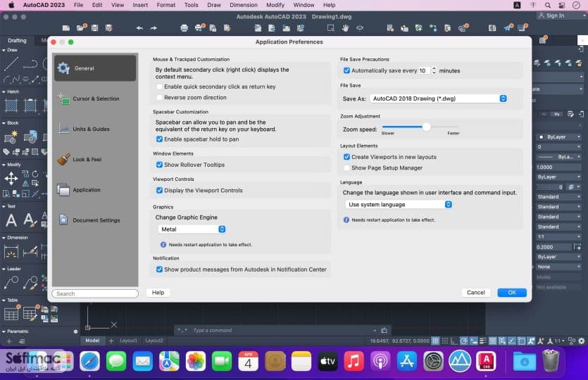Screen dimensions: 588x380
Task: Click the OK button
Action: point(512,292)
